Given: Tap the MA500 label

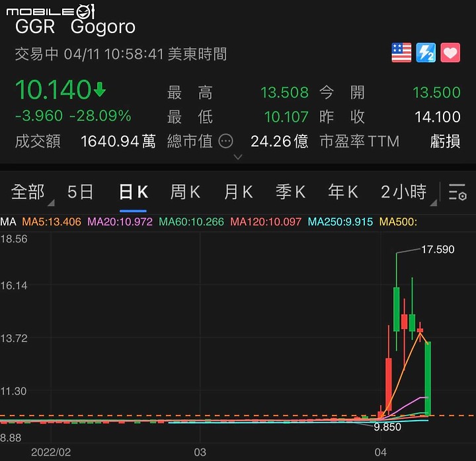Looking at the screenshot, I should [398, 222].
